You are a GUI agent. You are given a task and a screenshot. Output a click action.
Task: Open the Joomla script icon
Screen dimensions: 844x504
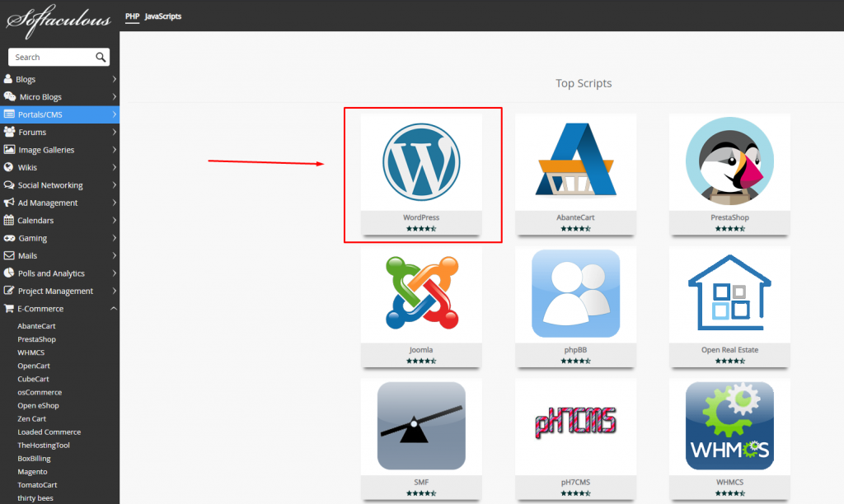point(421,293)
